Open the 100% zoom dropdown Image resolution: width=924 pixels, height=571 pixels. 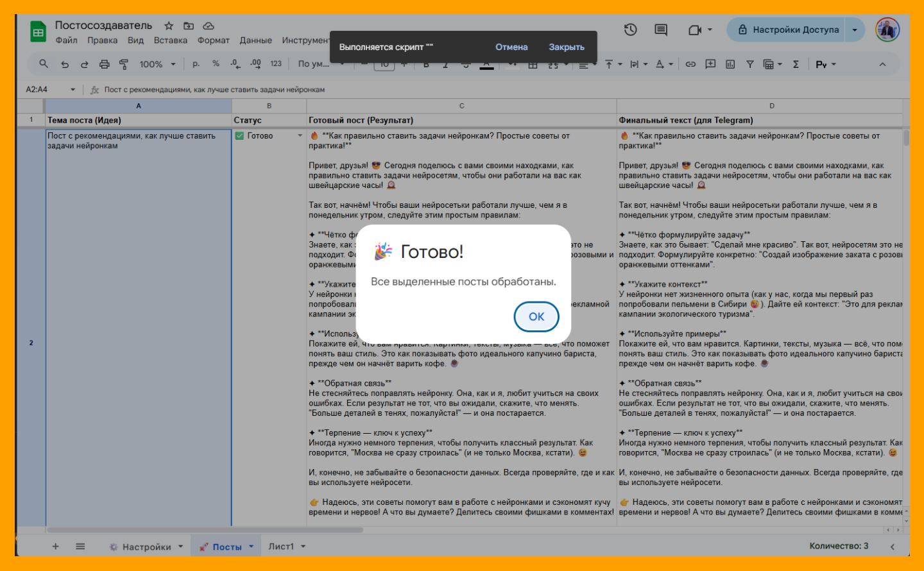coord(157,64)
